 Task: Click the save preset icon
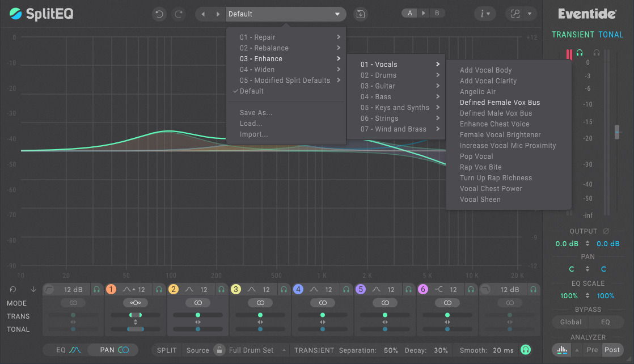(360, 14)
